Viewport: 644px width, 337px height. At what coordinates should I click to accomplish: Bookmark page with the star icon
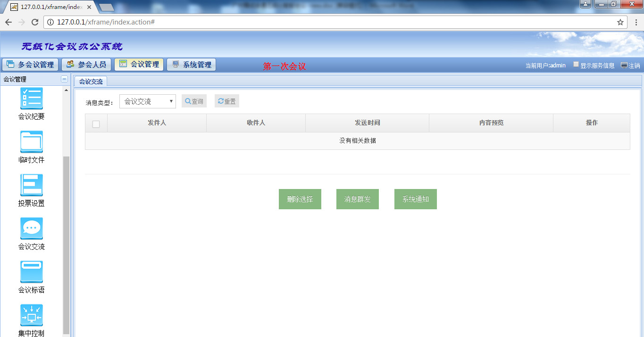tap(620, 22)
